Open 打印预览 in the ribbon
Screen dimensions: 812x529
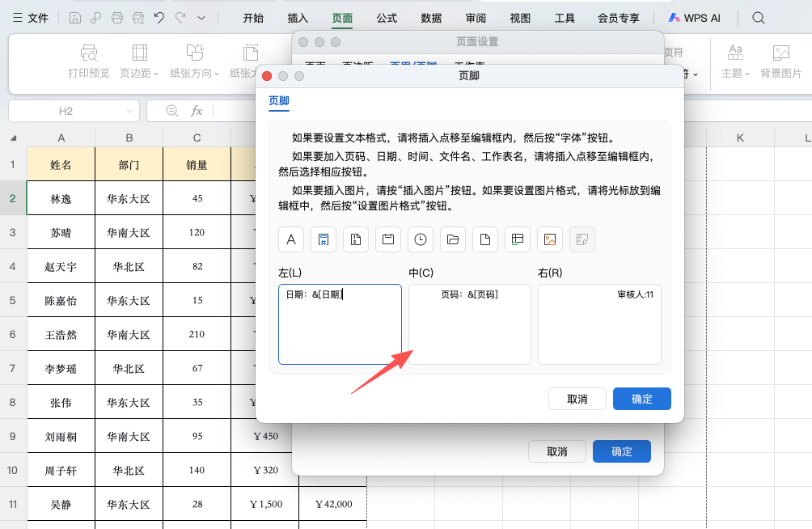coord(88,61)
